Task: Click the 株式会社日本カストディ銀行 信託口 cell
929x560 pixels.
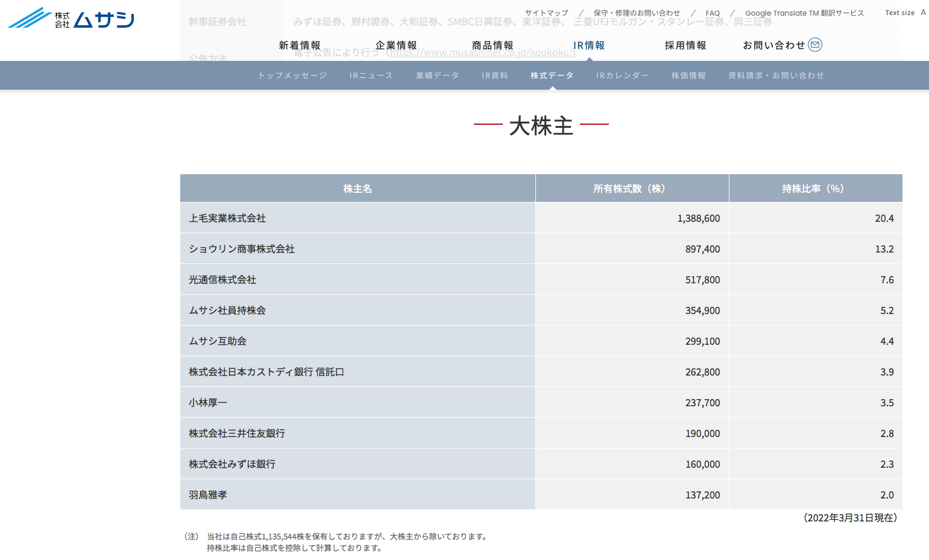Action: pyautogui.click(x=357, y=372)
